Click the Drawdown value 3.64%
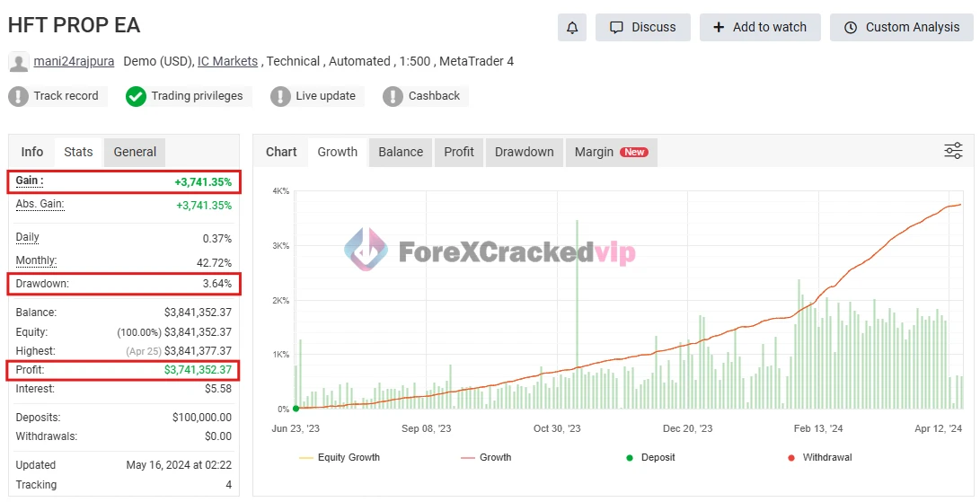980x502 pixels. [x=216, y=284]
